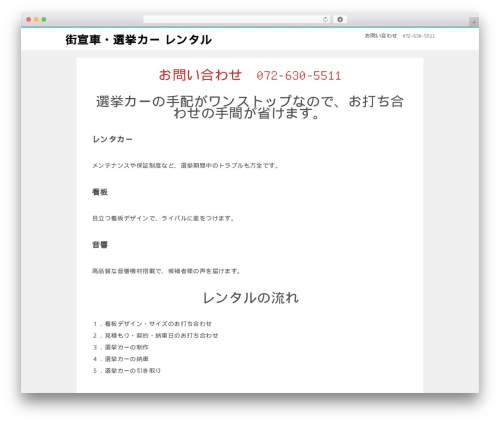Click the browser address bar
Viewport: 500px width, 423px height.
tap(236, 19)
